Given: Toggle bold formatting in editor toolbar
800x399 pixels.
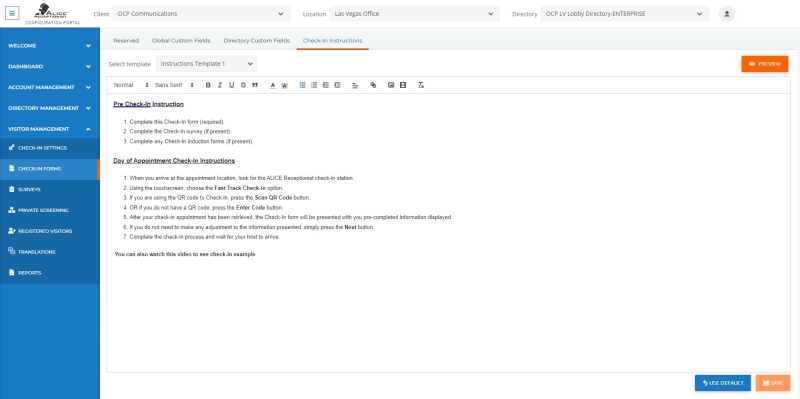Looking at the screenshot, I should (x=208, y=85).
